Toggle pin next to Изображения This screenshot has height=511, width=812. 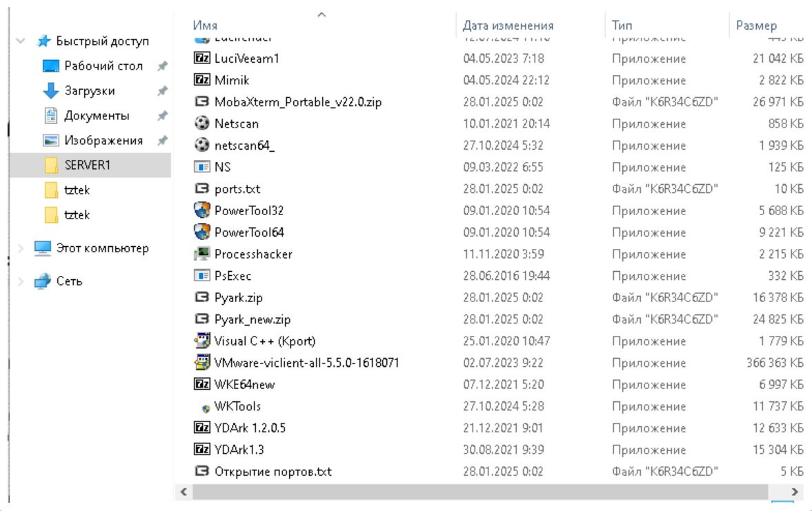point(163,140)
